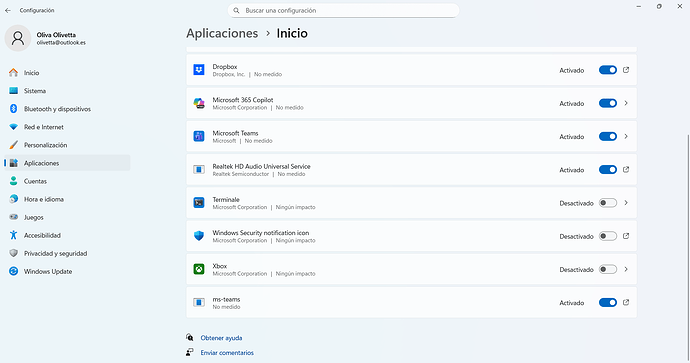Switch off Microsoft Teams startup toggle

point(608,136)
